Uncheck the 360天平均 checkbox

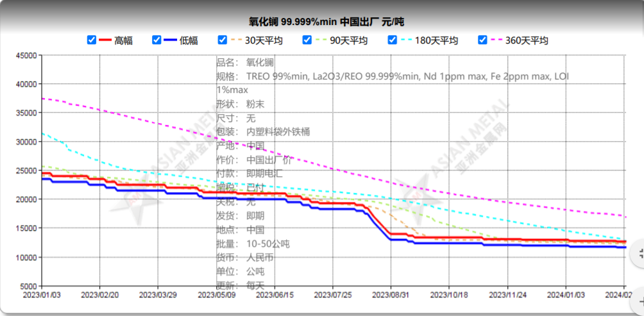click(x=483, y=40)
